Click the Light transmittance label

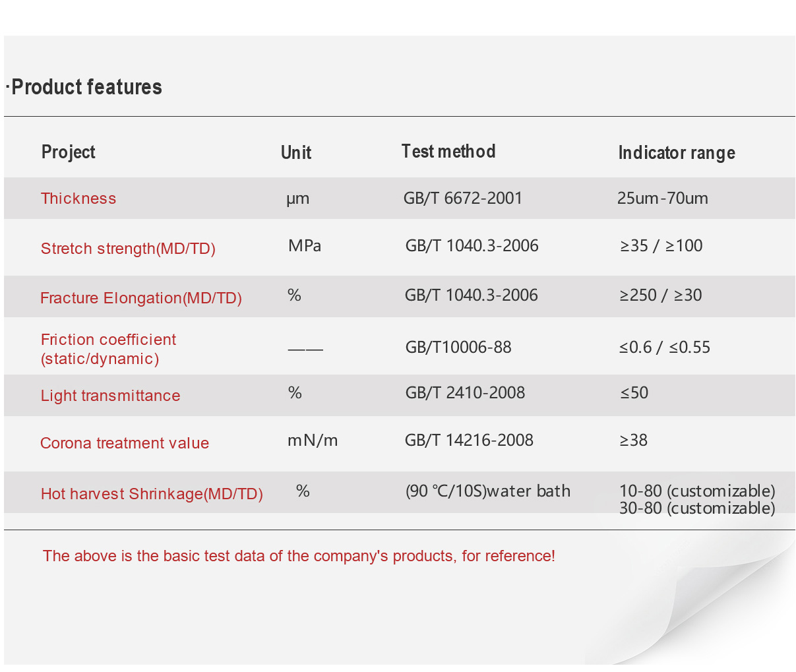110,396
